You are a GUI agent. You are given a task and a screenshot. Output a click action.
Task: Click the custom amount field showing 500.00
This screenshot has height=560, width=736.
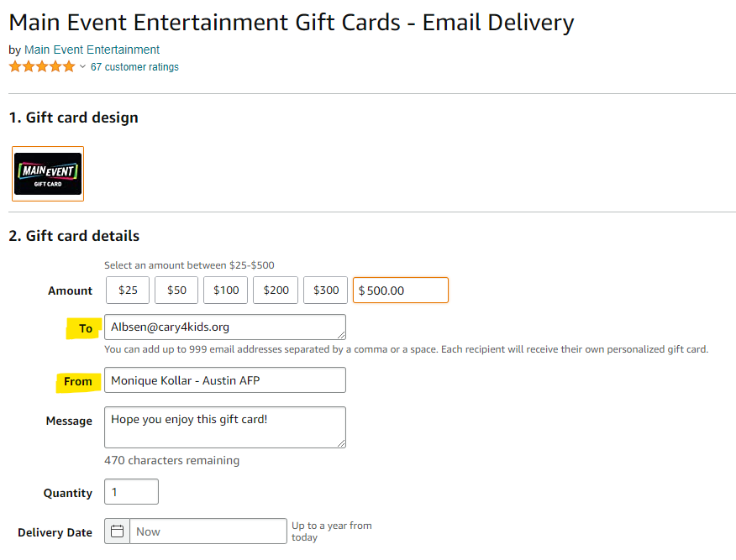coord(401,290)
